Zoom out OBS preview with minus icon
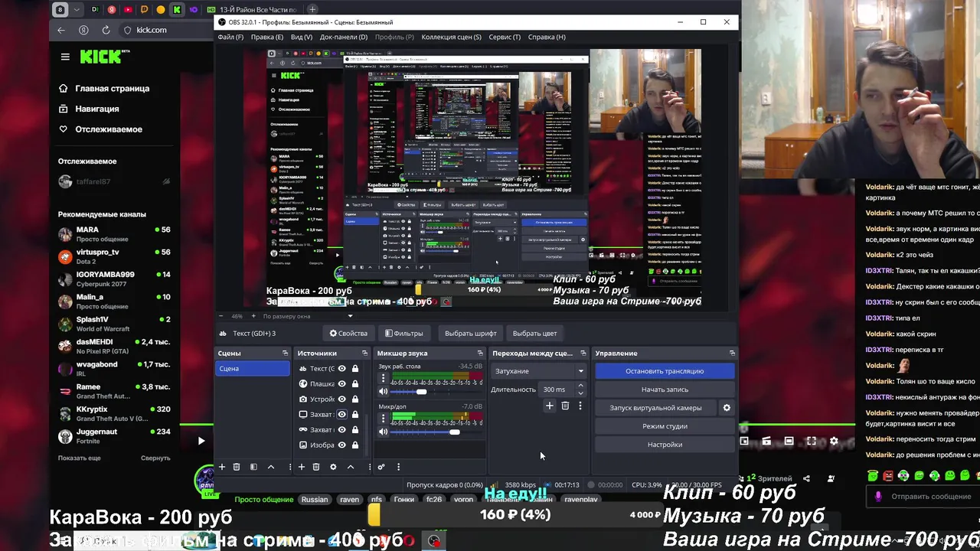Image resolution: width=980 pixels, height=551 pixels. pyautogui.click(x=221, y=316)
